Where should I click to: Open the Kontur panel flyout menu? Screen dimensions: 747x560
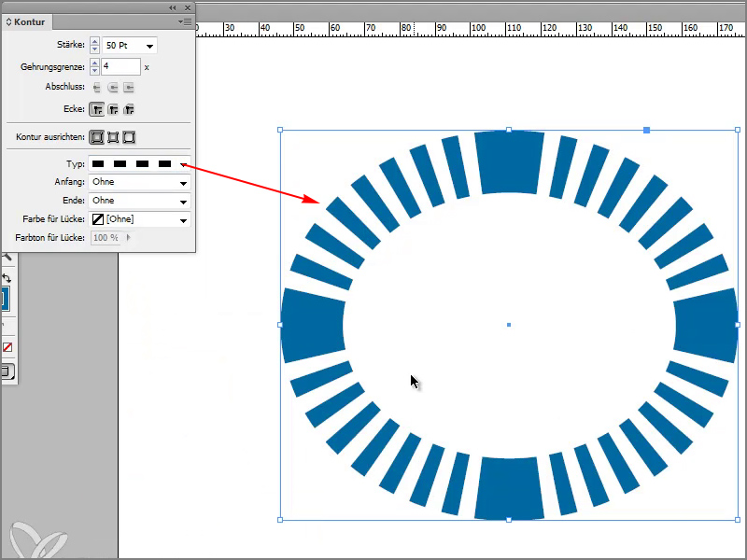pyautogui.click(x=185, y=21)
